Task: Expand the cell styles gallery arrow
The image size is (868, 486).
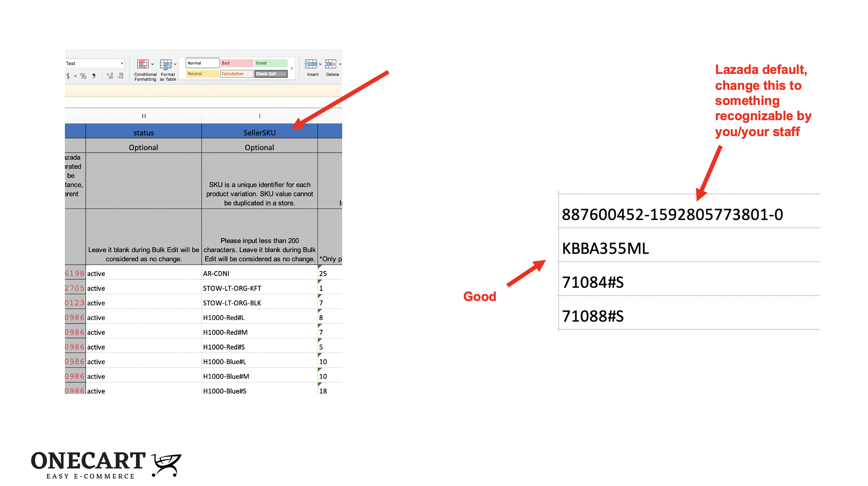Action: (x=292, y=69)
